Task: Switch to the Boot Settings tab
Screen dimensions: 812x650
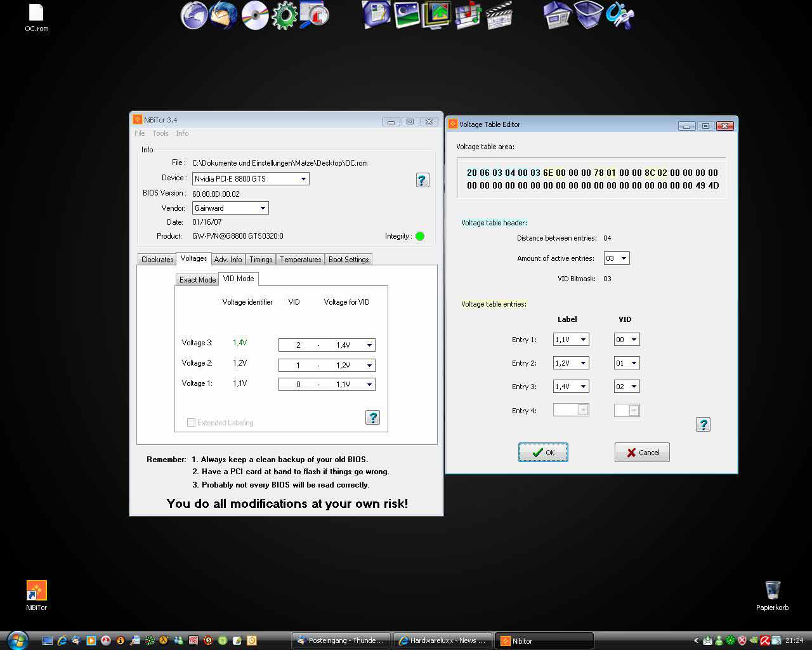Action: 348,260
